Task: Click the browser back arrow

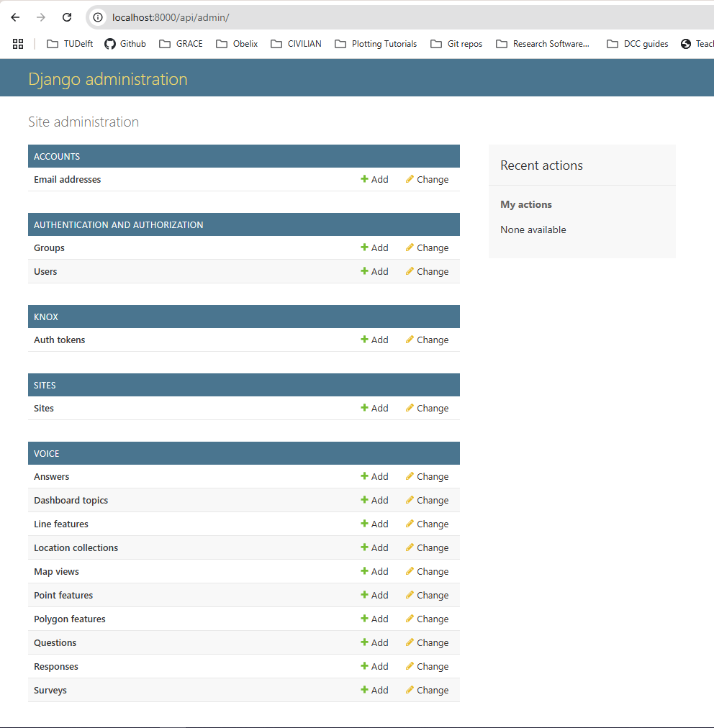Action: [14, 17]
